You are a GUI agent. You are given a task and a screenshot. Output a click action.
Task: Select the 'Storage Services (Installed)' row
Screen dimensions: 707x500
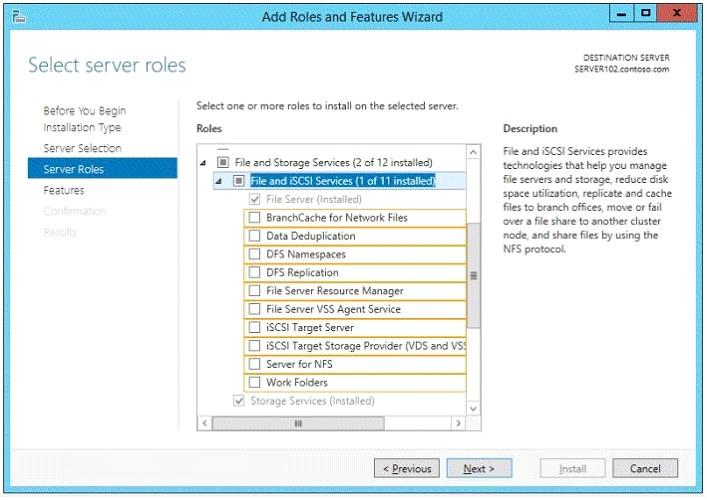[312, 401]
